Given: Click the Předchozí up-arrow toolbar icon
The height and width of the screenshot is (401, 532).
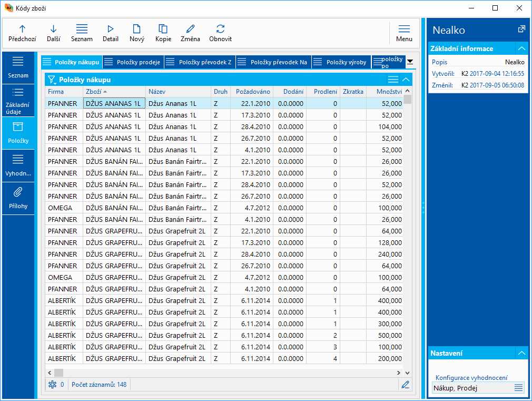Looking at the screenshot, I should [x=22, y=30].
